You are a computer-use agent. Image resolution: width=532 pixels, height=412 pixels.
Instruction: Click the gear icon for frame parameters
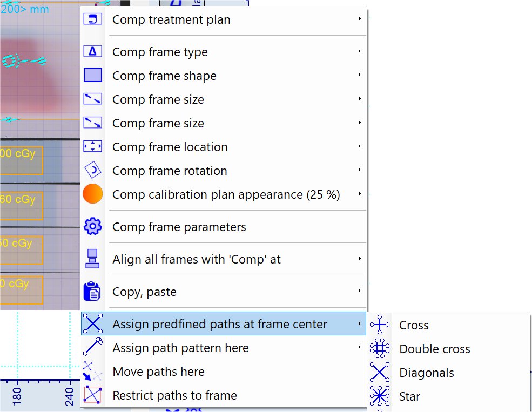click(x=93, y=227)
